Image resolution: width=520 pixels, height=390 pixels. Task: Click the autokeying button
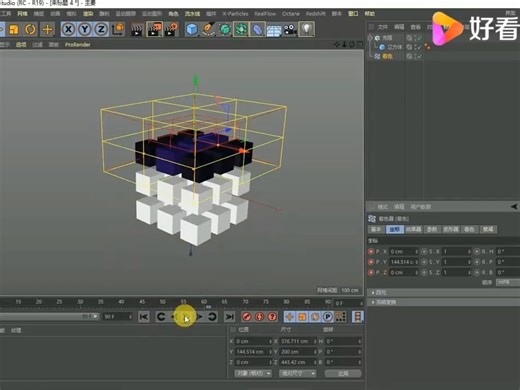(260, 317)
